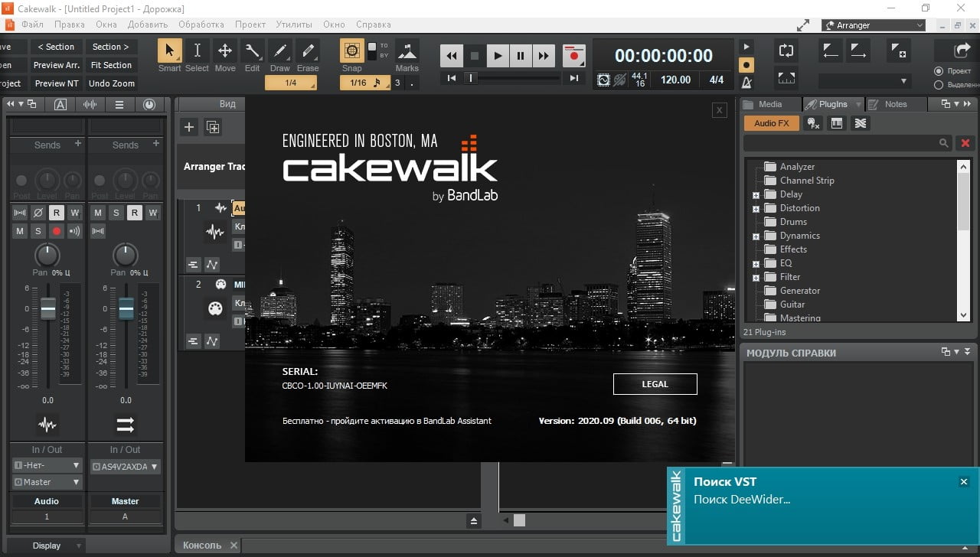Screen dimensions: 980x557
Task: Solo the Audio channel strip
Action: coord(38,231)
